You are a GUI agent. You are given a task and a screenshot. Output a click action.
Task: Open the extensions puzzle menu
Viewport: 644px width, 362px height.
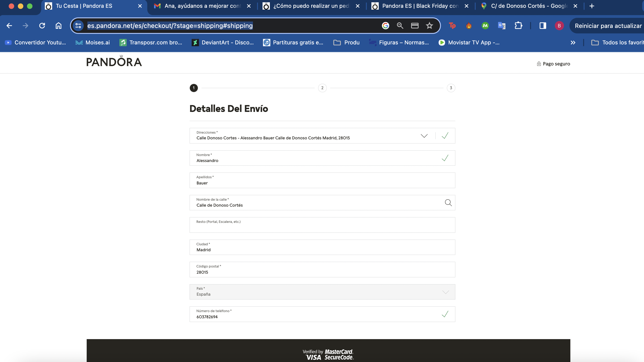pos(518,26)
